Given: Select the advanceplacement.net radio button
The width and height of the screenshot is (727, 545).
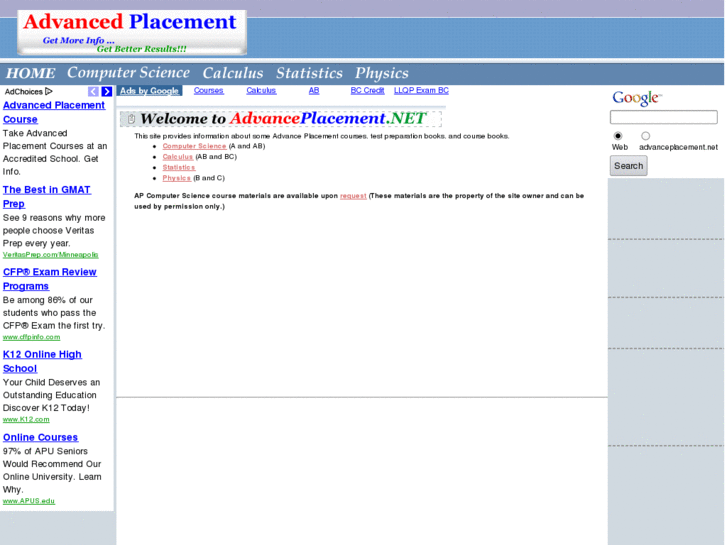Looking at the screenshot, I should click(x=645, y=136).
